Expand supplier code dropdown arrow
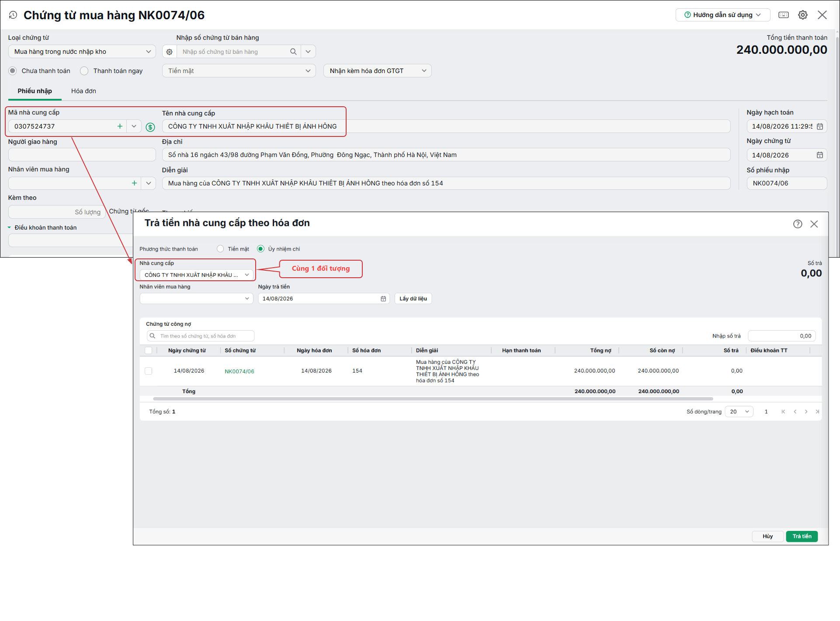This screenshot has width=840, height=621. 134,126
